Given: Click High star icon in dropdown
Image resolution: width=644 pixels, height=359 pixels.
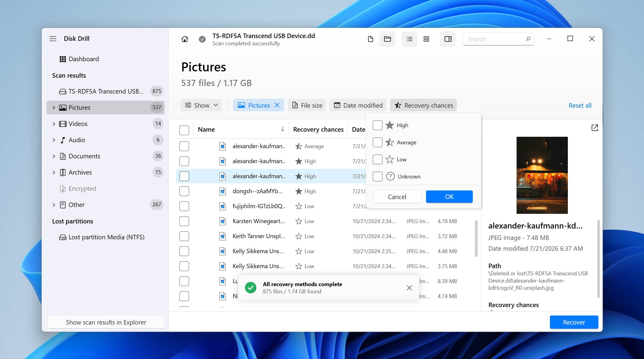Looking at the screenshot, I should [x=389, y=125].
